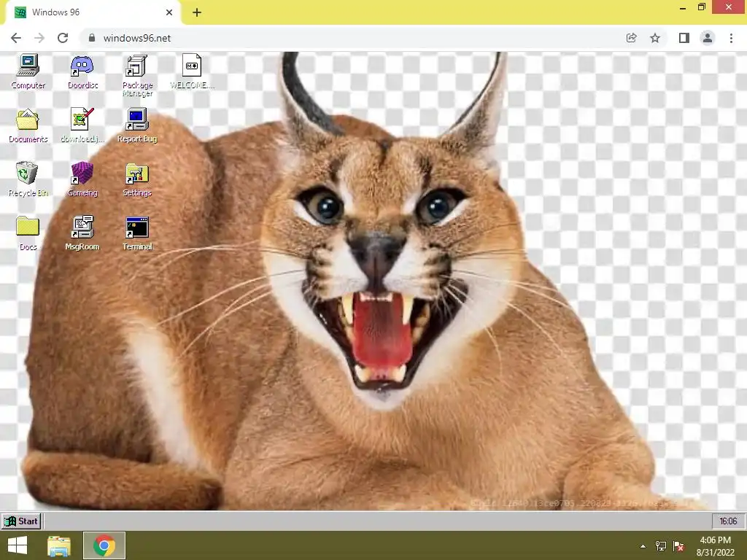This screenshot has height=560, width=747.
Task: Click the Windows Start logo on taskbar
Action: tap(18, 545)
